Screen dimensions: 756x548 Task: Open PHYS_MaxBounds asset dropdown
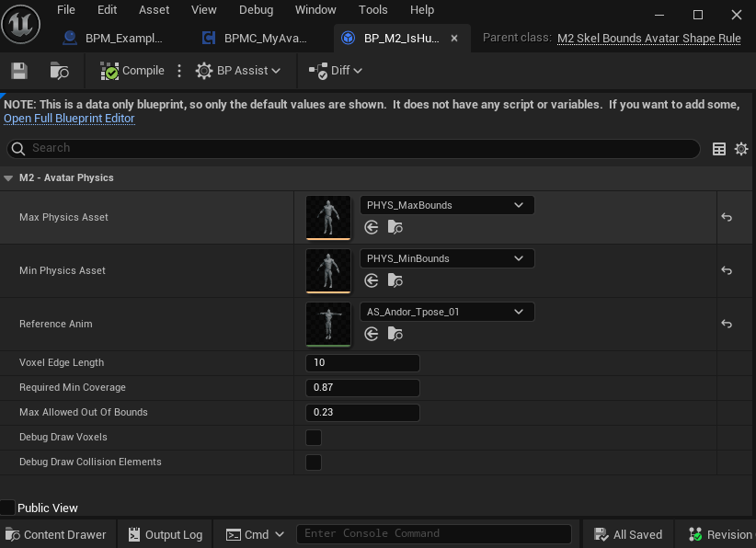(x=446, y=205)
